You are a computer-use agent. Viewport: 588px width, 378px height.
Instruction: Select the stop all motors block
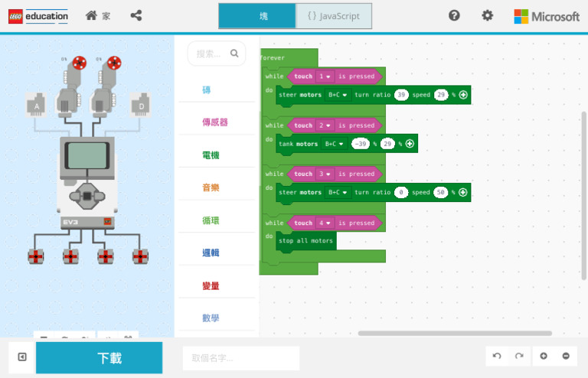[x=306, y=240]
